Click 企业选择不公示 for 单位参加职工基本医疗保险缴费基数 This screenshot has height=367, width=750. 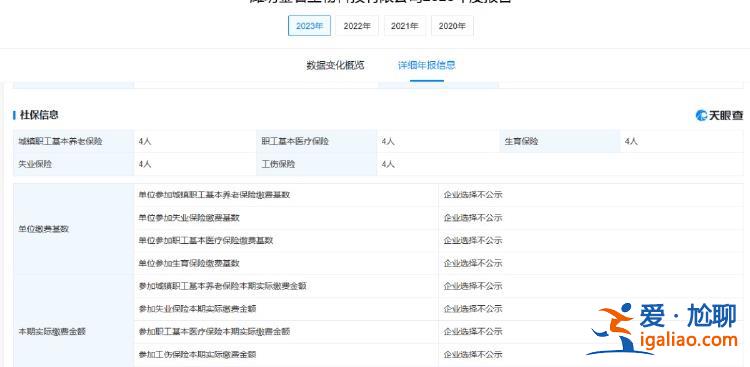pos(473,240)
